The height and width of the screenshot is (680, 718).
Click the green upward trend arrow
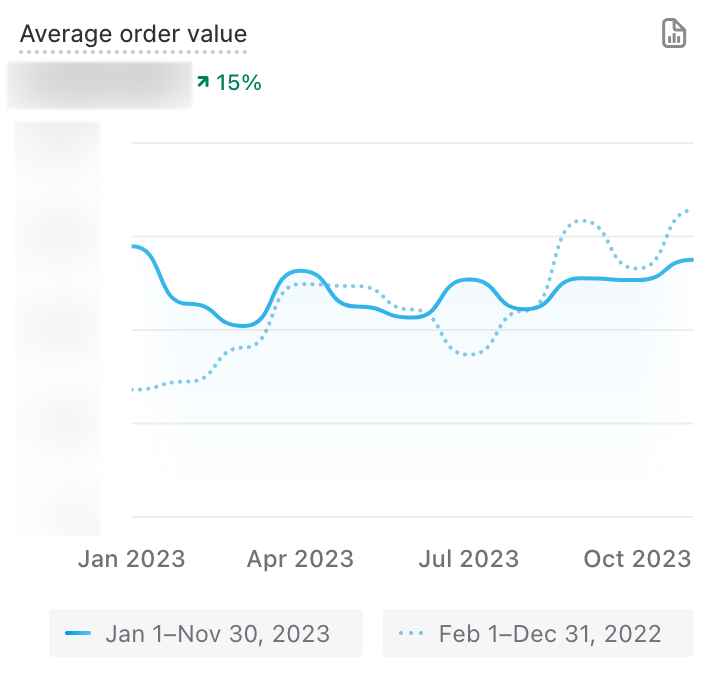click(203, 82)
